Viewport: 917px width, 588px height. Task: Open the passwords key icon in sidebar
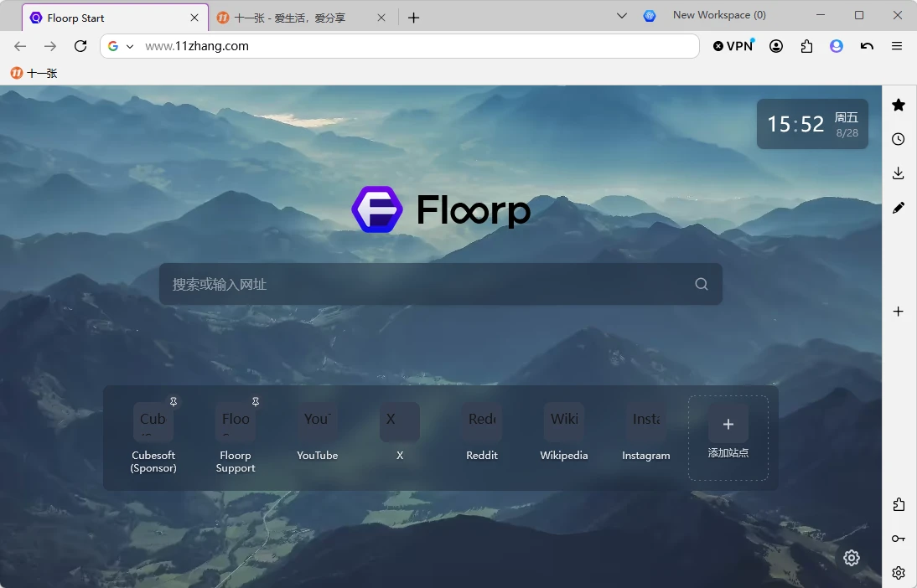899,539
